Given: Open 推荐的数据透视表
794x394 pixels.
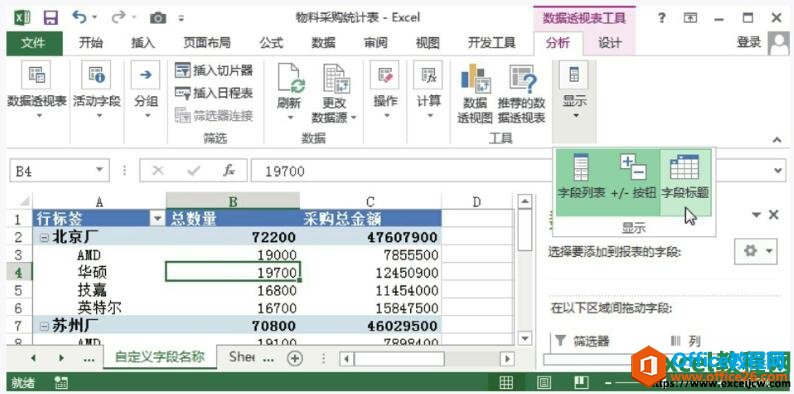Looking at the screenshot, I should click(x=522, y=94).
